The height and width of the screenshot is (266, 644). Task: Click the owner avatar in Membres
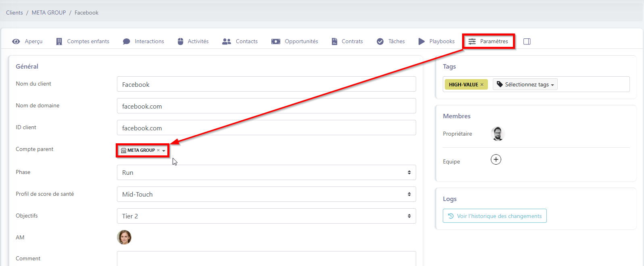click(x=498, y=134)
